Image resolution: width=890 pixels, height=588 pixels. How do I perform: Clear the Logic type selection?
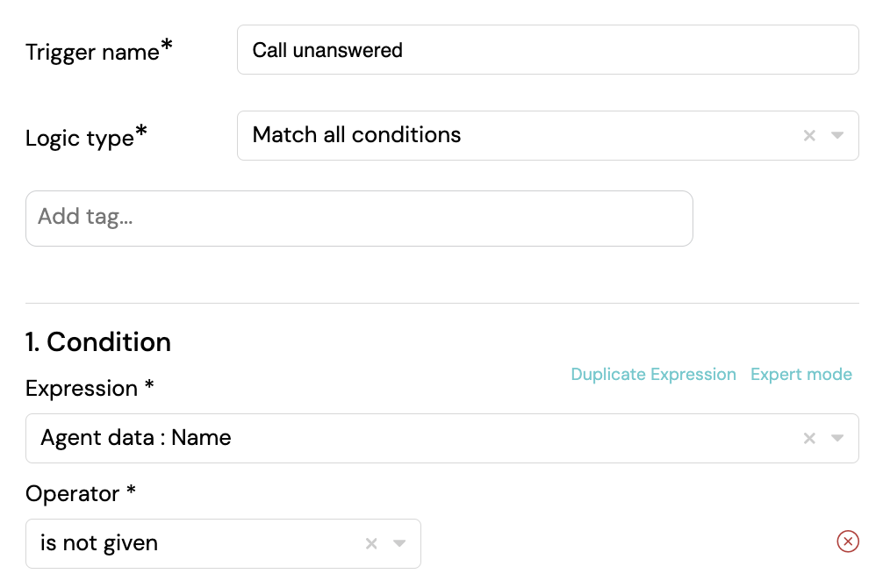[x=809, y=135]
